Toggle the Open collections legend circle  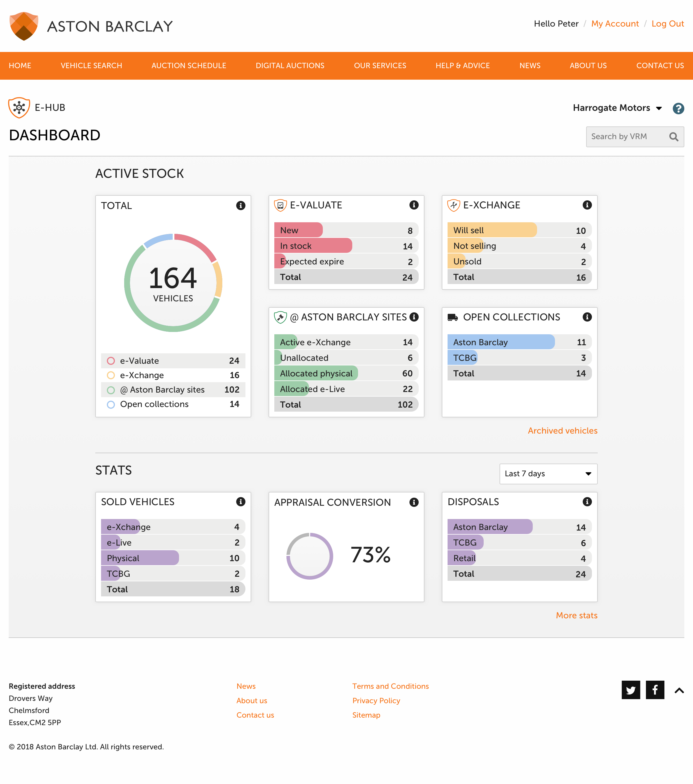click(111, 404)
